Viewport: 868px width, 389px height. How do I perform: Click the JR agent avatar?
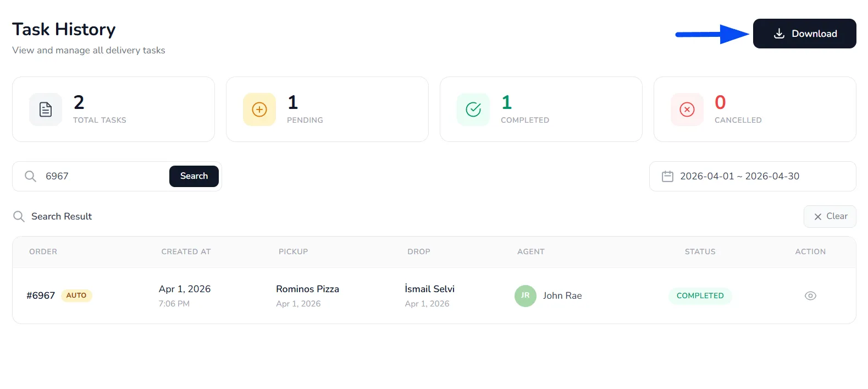526,295
